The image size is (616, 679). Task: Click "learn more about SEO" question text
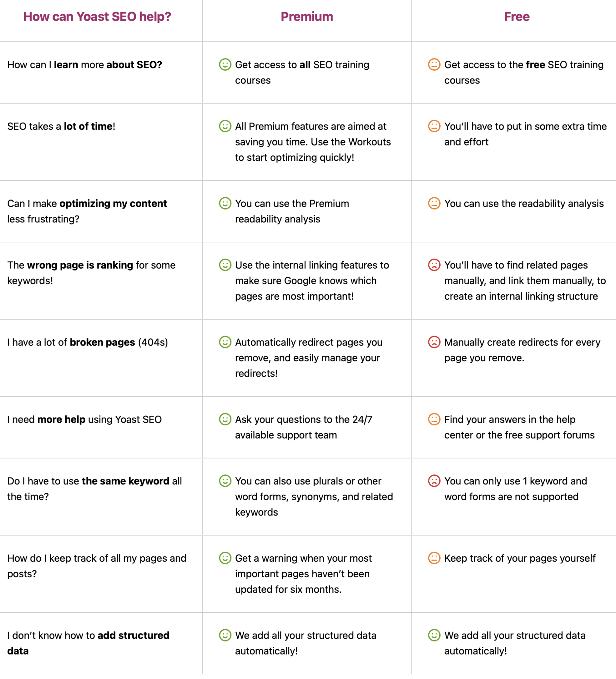[x=85, y=65]
